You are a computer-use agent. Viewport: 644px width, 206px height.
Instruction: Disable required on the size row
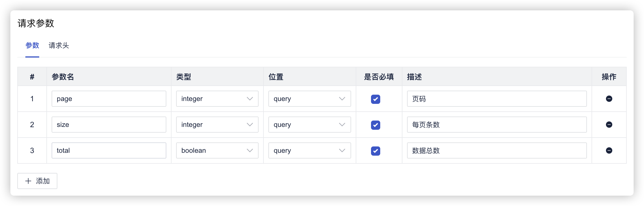[x=375, y=125]
